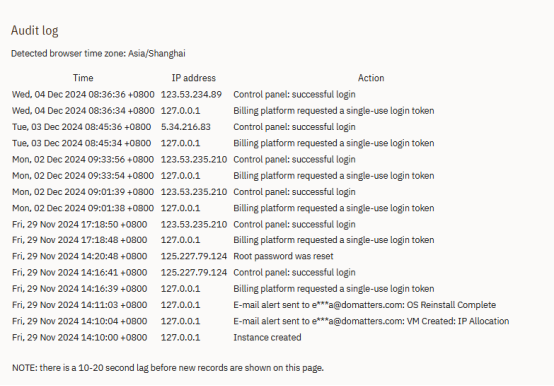
Task: Click the Audit log heading
Action: point(35,31)
